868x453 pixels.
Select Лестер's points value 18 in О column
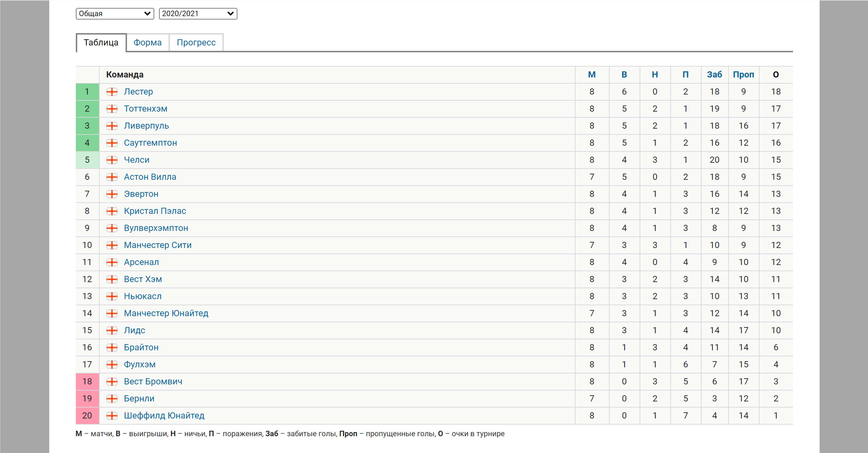point(776,92)
